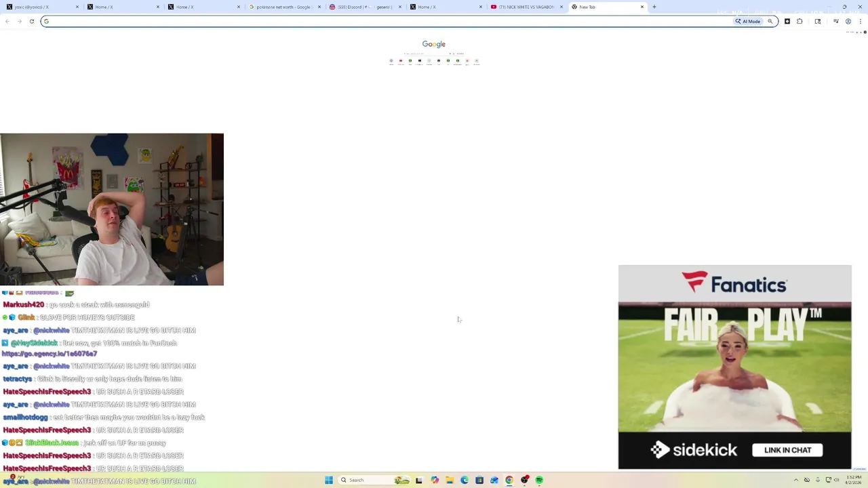
Task: Open Chrome's three-dot menu
Action: 861,21
